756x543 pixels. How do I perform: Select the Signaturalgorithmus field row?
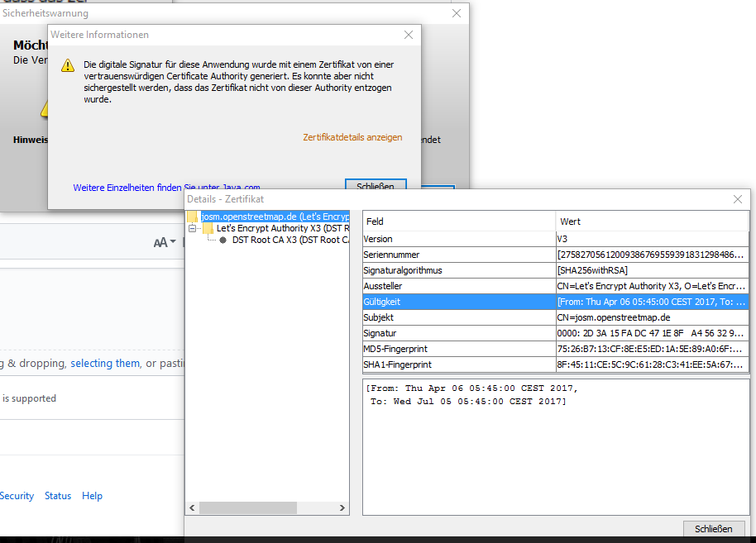coord(458,270)
